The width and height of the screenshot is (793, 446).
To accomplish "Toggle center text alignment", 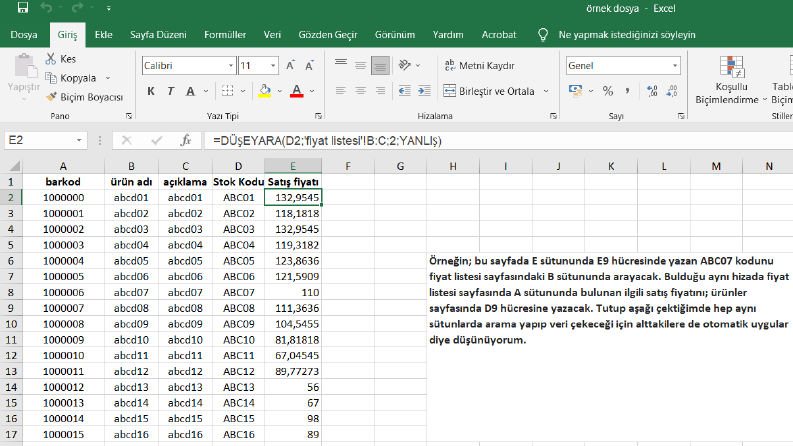I will [x=361, y=91].
